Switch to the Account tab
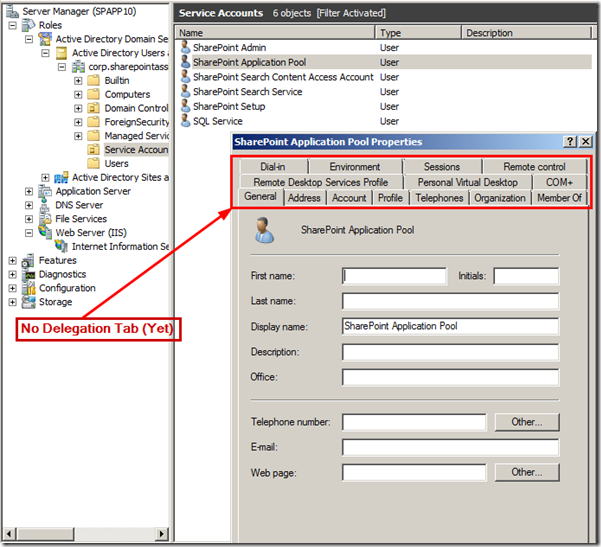601x547 pixels. 349,198
